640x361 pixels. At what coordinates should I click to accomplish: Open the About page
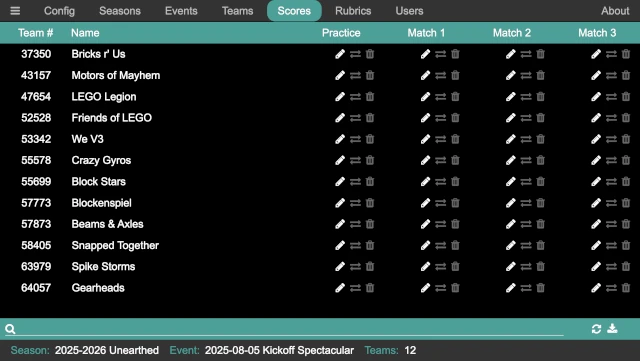pyautogui.click(x=615, y=11)
